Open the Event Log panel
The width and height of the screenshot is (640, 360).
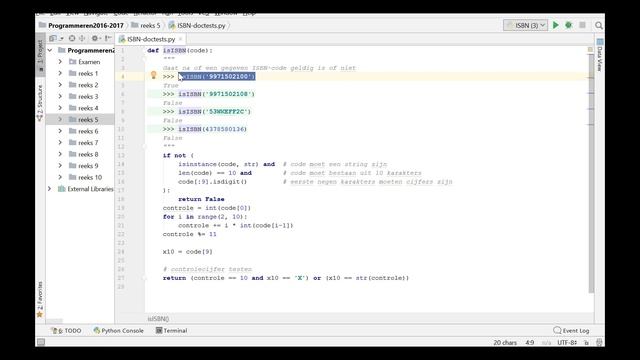pyautogui.click(x=571, y=331)
